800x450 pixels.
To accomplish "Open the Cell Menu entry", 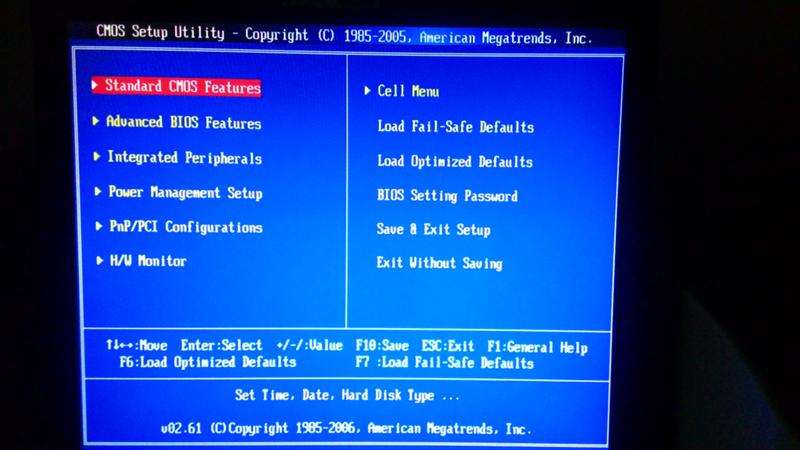I will coord(408,91).
